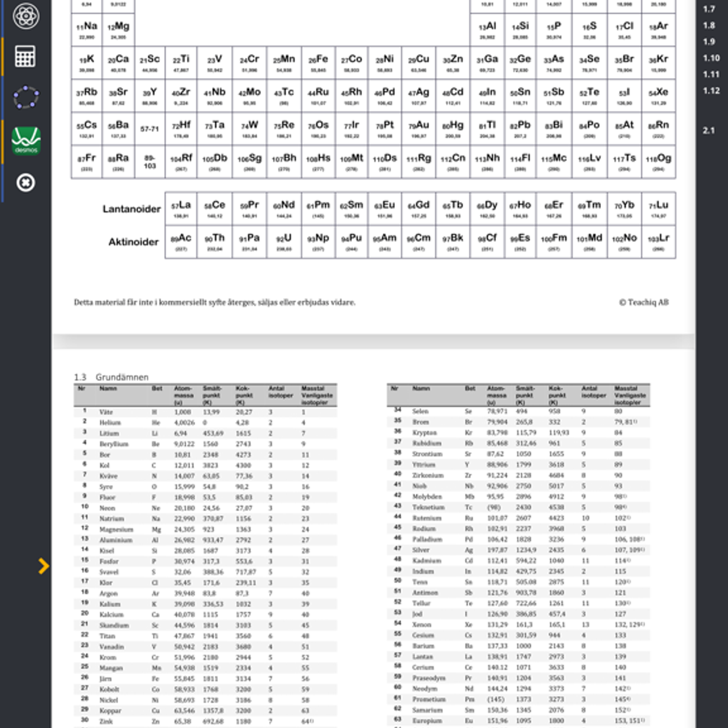
Task: Click the 74W periodic table cell
Action: (x=249, y=129)
